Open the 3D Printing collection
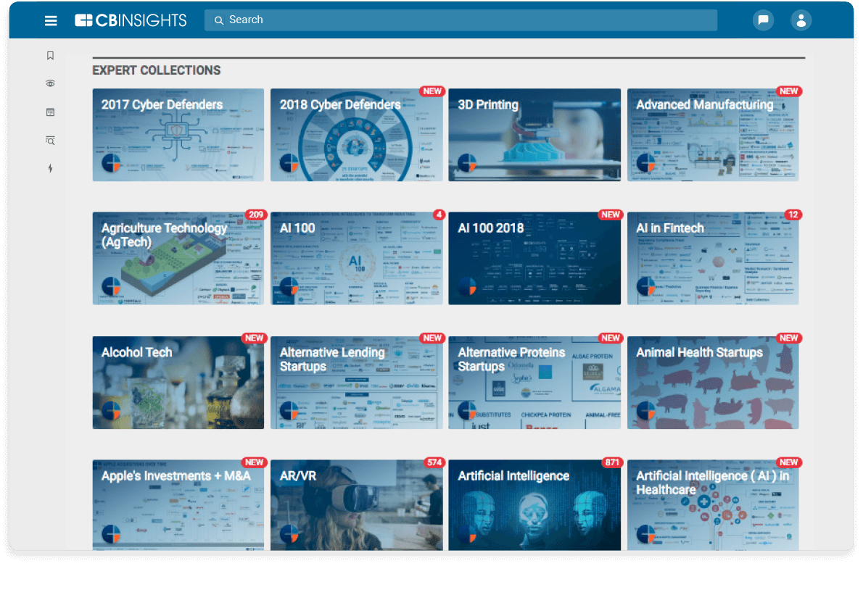This screenshot has width=863, height=616. pyautogui.click(x=534, y=135)
